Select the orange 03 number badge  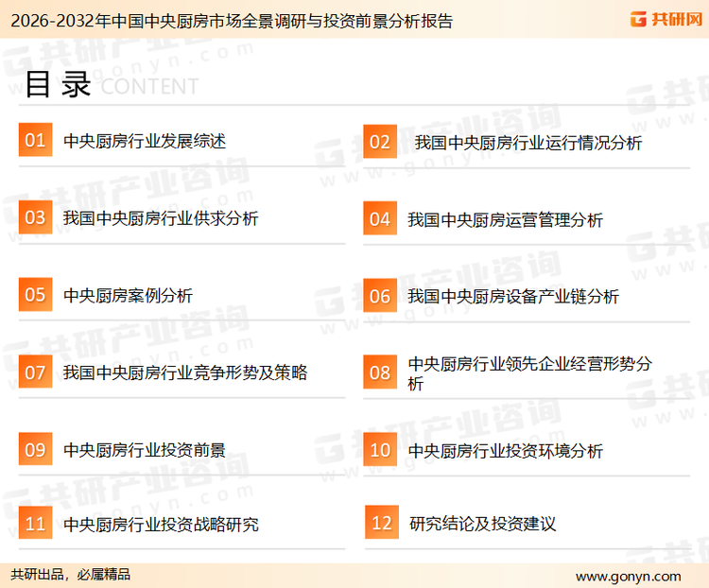pyautogui.click(x=35, y=217)
